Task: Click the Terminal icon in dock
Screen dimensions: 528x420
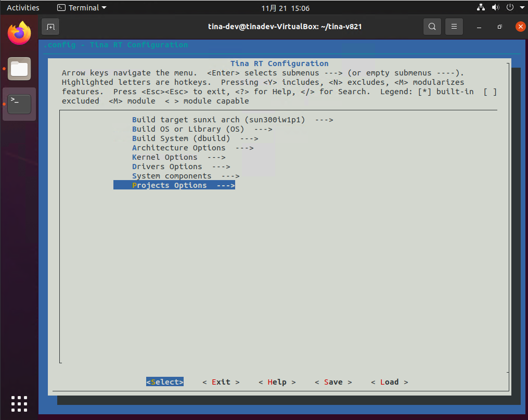Action: tap(19, 104)
